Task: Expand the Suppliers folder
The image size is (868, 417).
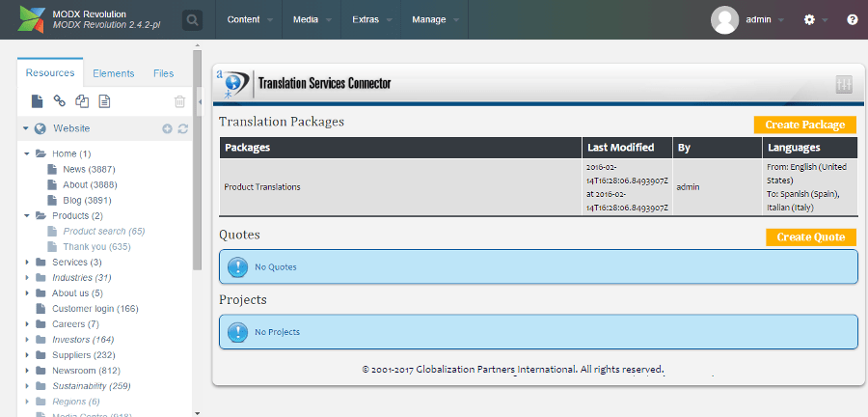Action: 27,355
